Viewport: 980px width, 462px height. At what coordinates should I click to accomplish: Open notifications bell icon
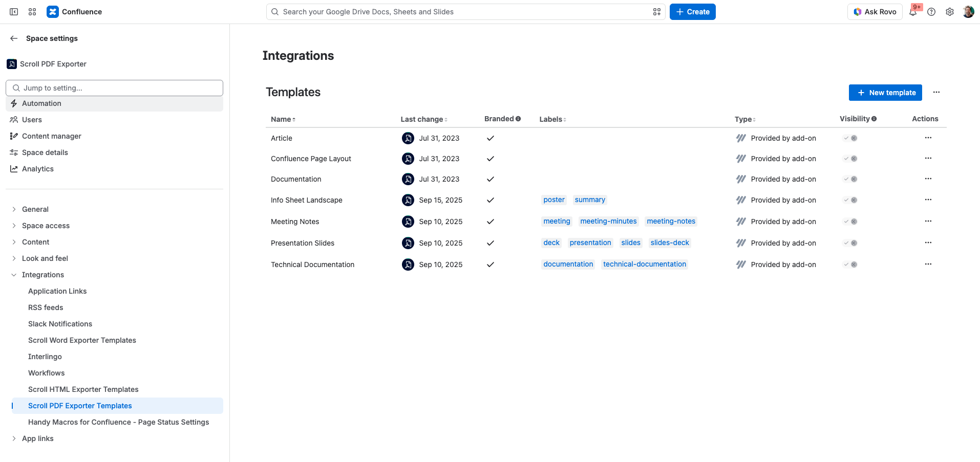coord(913,12)
